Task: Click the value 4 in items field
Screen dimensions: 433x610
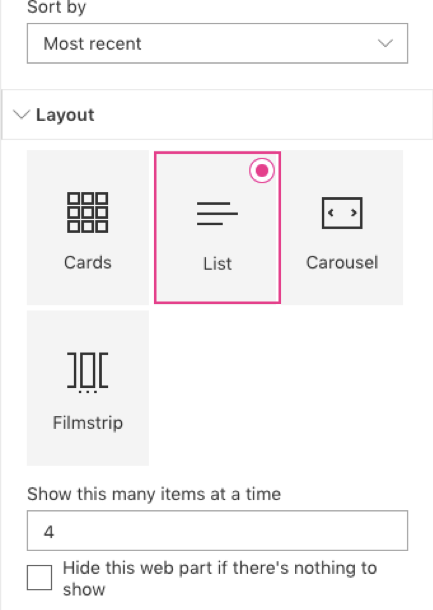Action: point(49,531)
